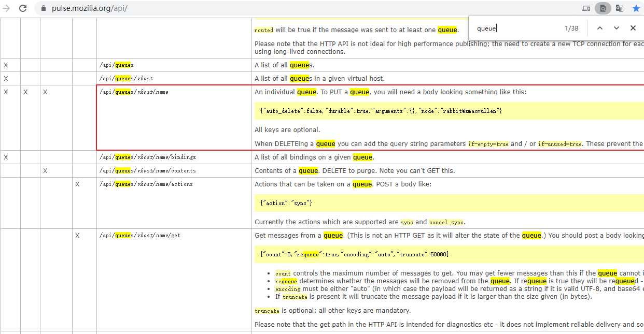The height and width of the screenshot is (334, 644).
Task: Click the 'routed' inline code word
Action: [264, 30]
